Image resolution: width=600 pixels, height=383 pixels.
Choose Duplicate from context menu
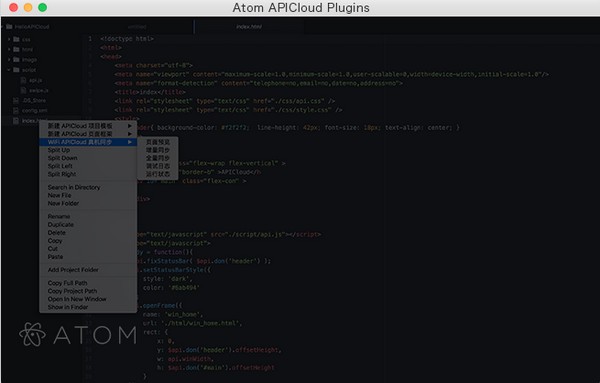point(88,225)
